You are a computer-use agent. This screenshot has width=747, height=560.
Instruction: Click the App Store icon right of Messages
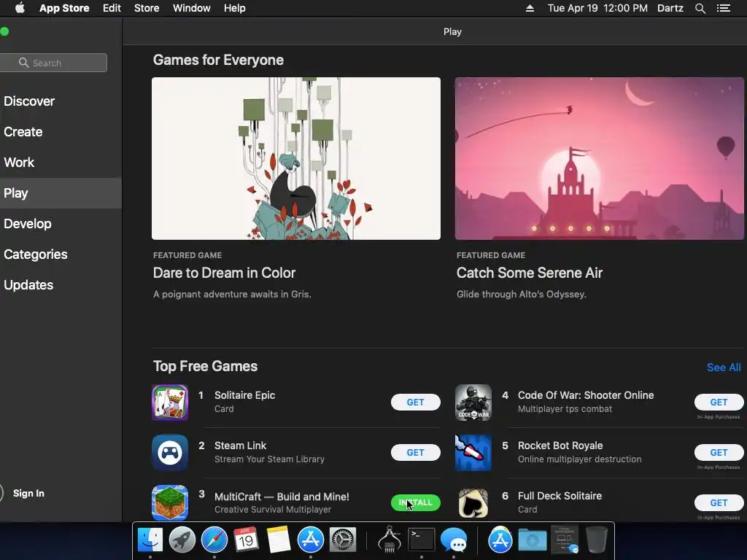coord(500,540)
